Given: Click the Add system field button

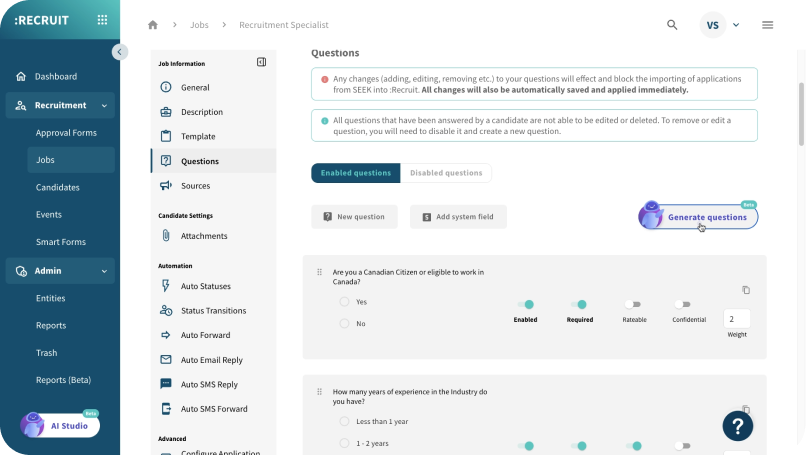Looking at the screenshot, I should pyautogui.click(x=458, y=216).
